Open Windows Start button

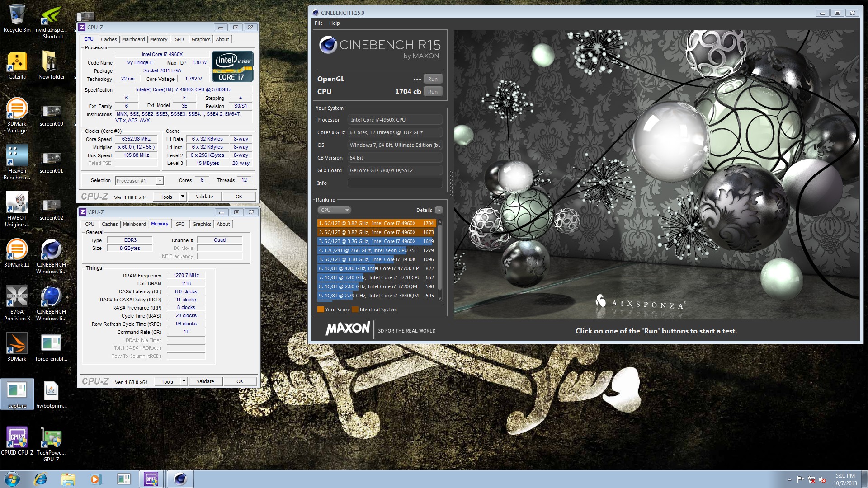coord(12,479)
